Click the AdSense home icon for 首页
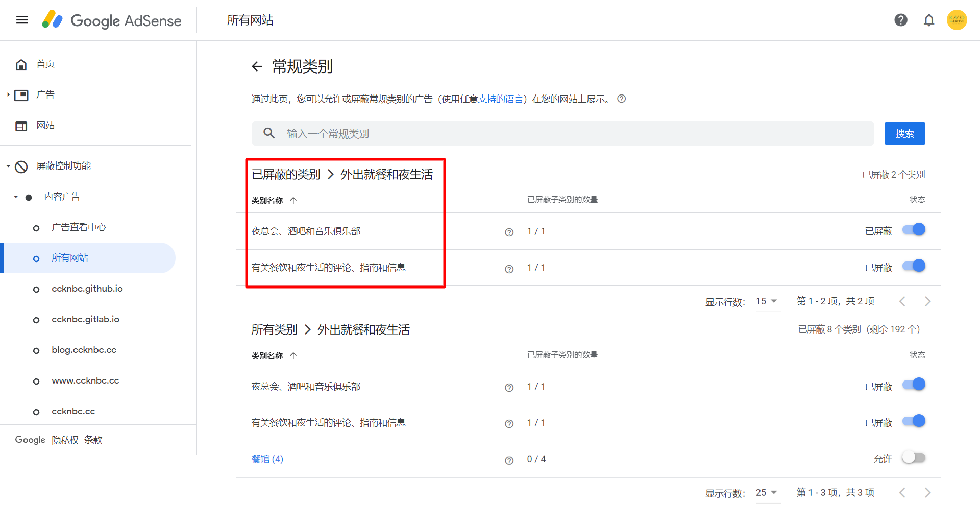980x524 pixels. [21, 64]
